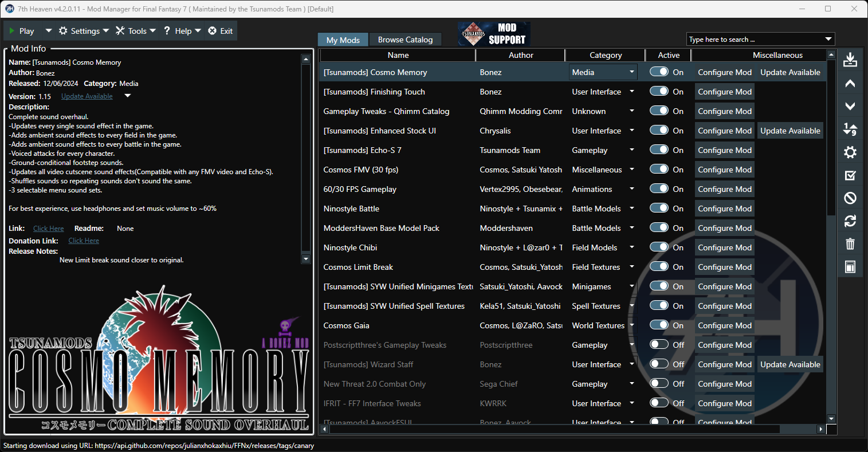Switch to the My Mods tab
Viewport: 868px width, 452px height.
[x=343, y=40]
